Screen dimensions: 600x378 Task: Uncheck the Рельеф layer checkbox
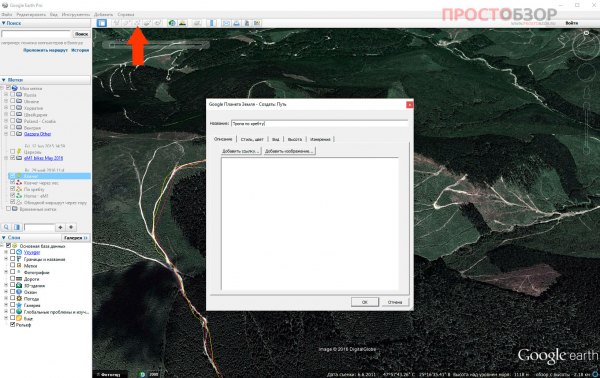13,325
